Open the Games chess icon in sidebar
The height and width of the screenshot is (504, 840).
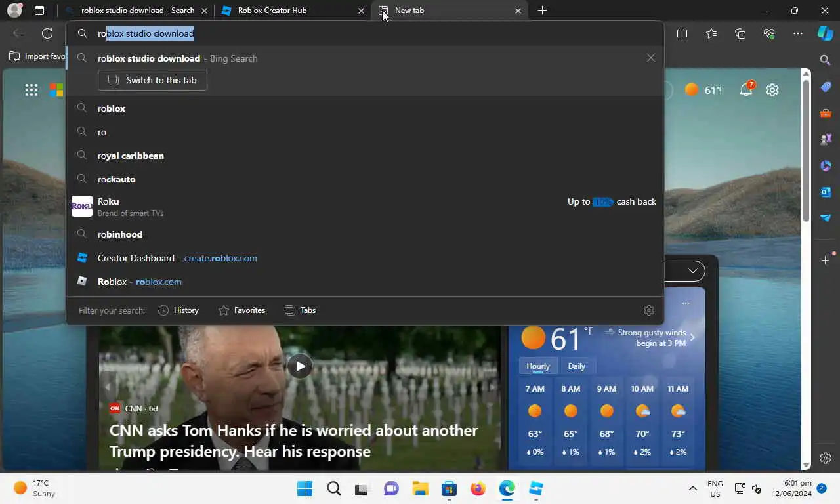pyautogui.click(x=826, y=139)
